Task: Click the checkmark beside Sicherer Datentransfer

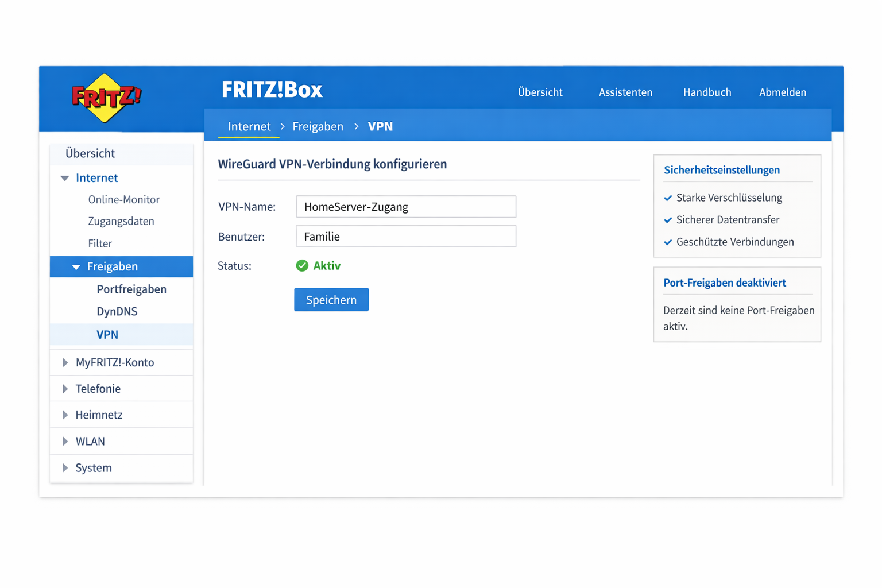Action: click(x=668, y=220)
